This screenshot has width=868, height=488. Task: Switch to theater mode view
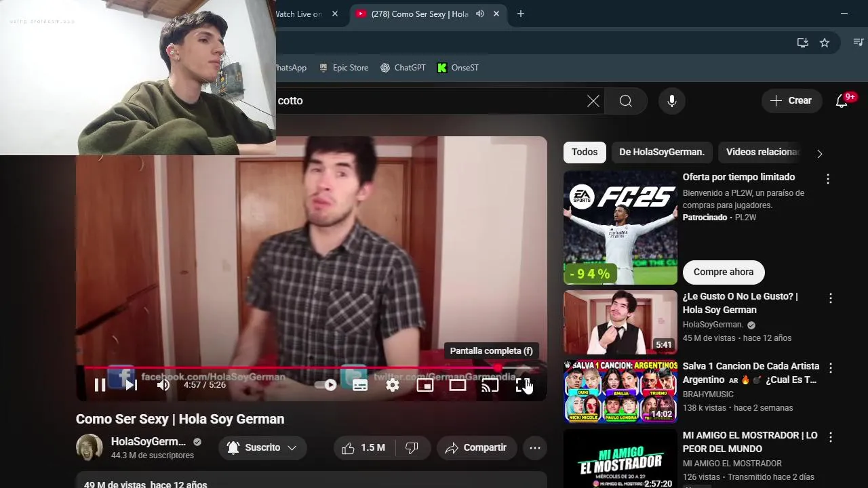pos(458,385)
